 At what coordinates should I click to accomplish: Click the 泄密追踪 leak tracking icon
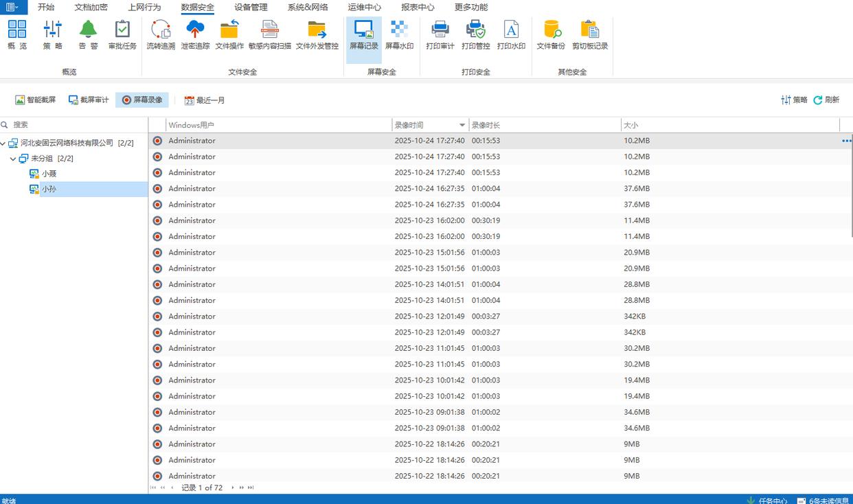195,34
